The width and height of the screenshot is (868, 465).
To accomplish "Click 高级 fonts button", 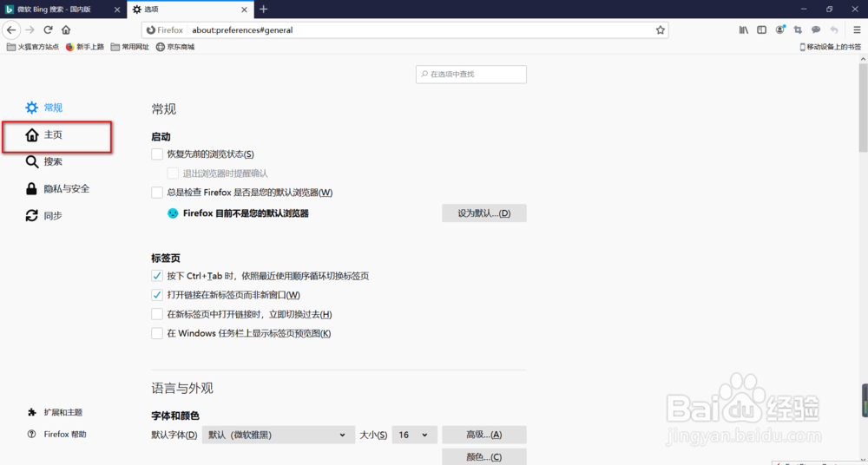I will pyautogui.click(x=483, y=436).
